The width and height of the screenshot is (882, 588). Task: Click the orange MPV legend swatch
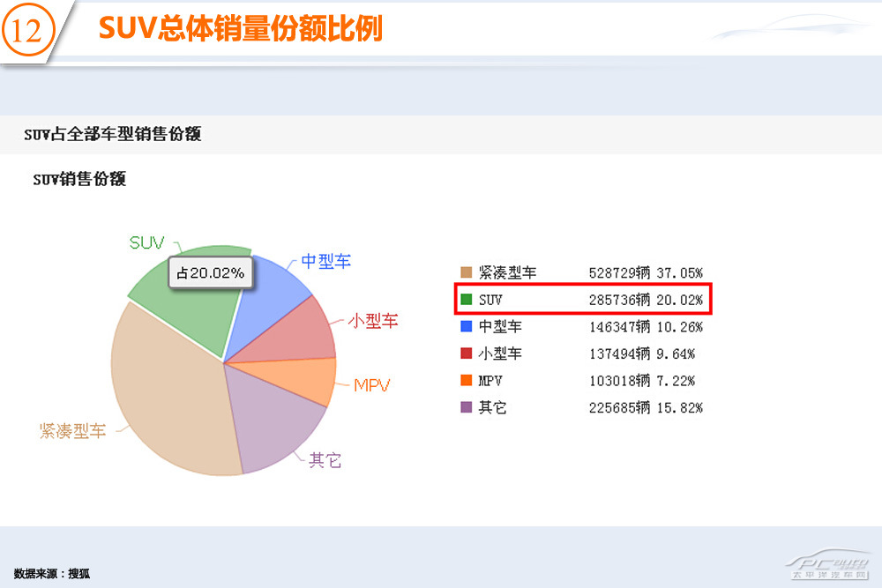467,381
